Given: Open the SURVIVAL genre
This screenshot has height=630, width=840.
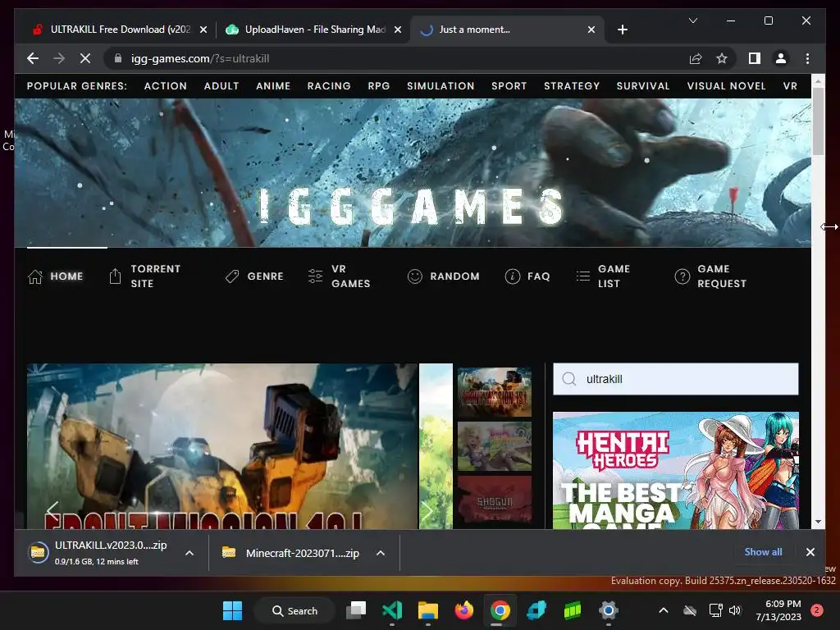Looking at the screenshot, I should pyautogui.click(x=643, y=85).
